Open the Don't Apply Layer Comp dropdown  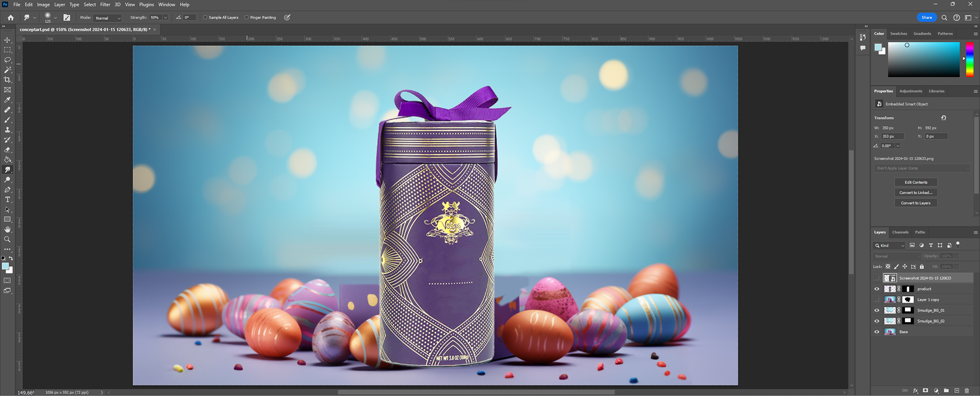point(922,168)
